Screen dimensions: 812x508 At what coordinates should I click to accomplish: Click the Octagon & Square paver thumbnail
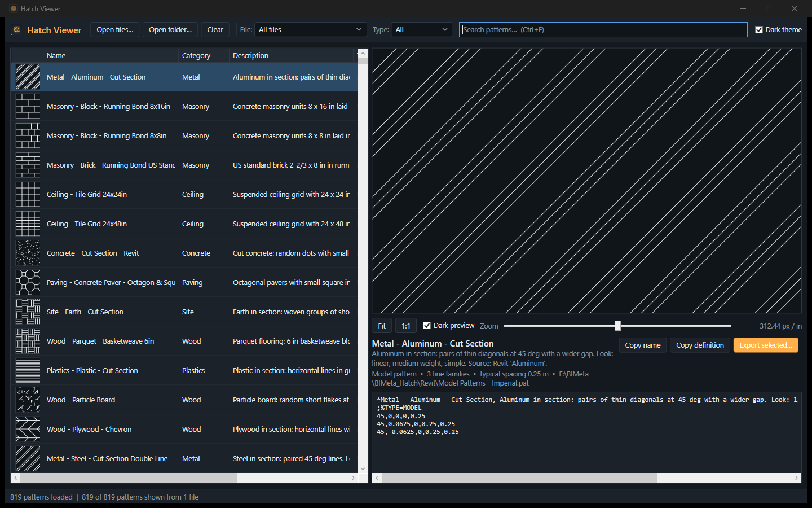coord(28,282)
